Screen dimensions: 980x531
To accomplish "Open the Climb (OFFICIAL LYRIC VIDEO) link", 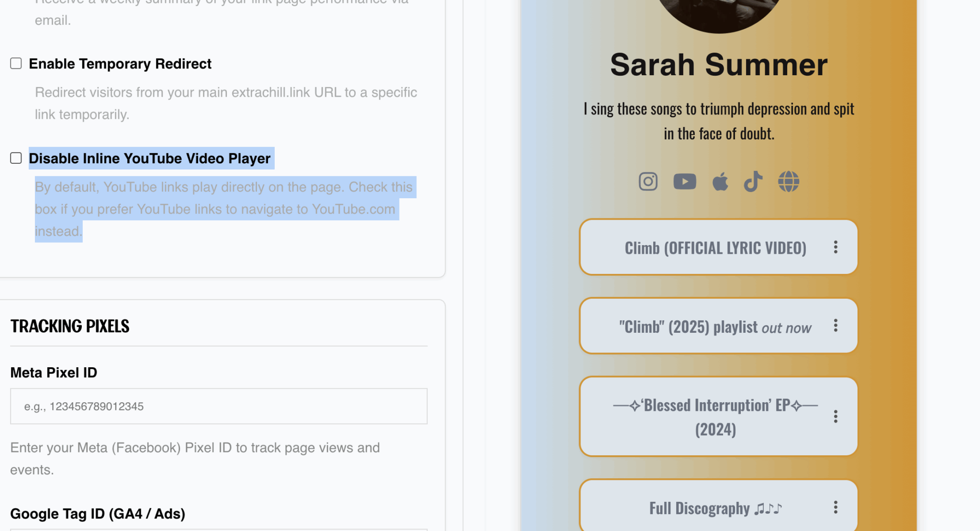I will [715, 248].
